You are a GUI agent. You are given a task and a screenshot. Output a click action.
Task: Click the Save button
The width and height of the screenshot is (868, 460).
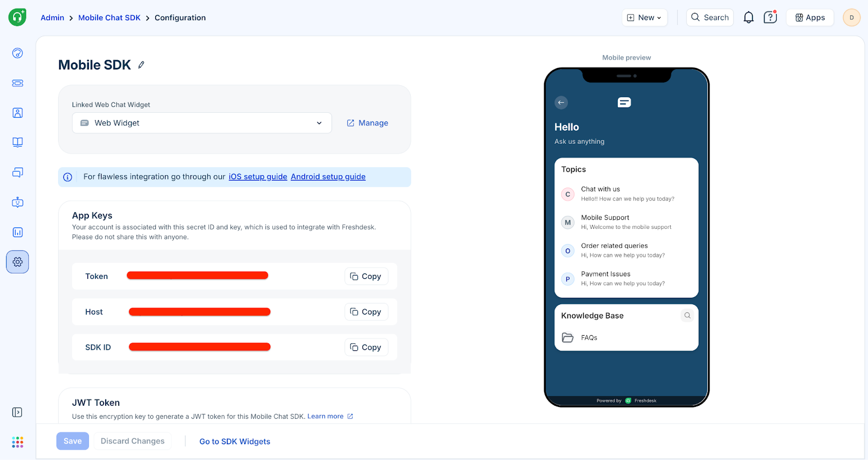tap(73, 441)
